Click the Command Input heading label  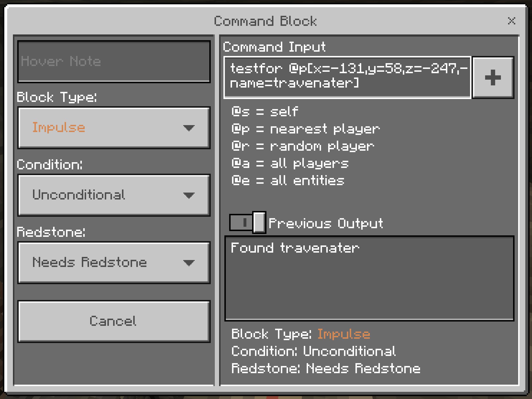pyautogui.click(x=274, y=47)
